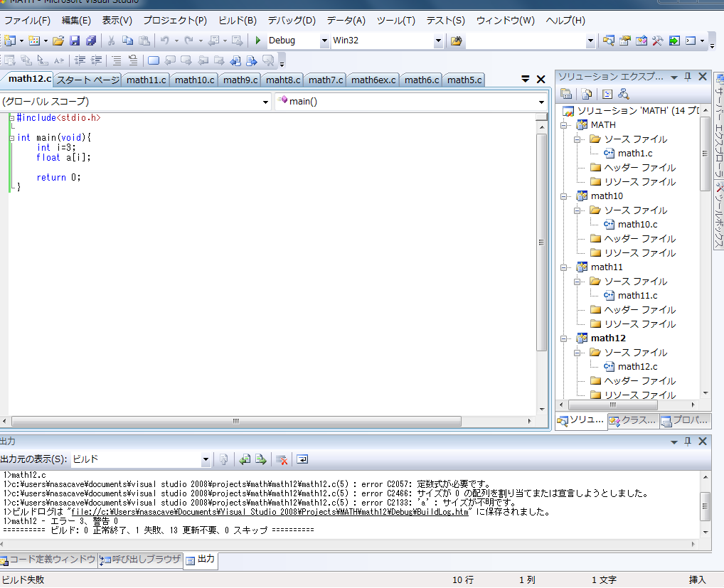Open Solution Explorer from the main toolbar
The width and height of the screenshot is (724, 588).
click(609, 41)
